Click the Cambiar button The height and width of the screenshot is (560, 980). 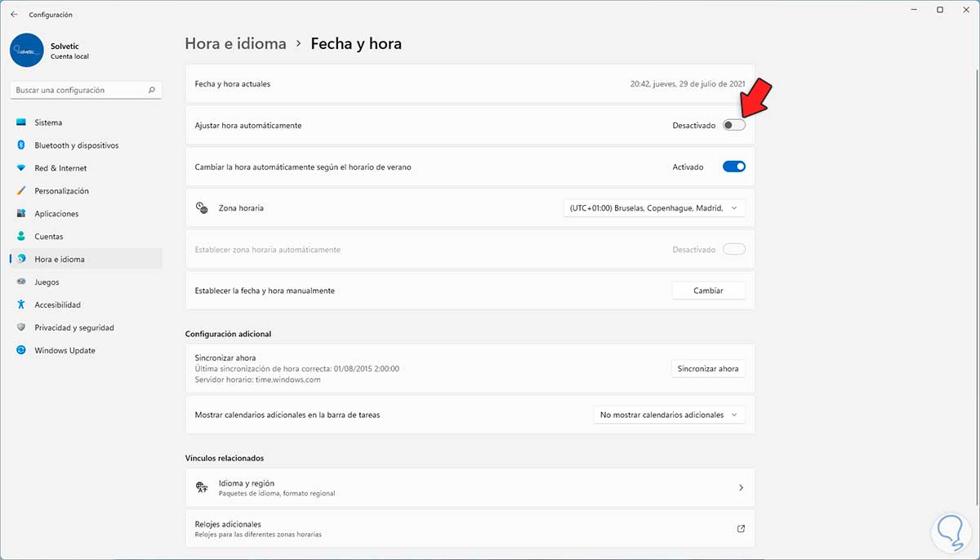click(708, 291)
